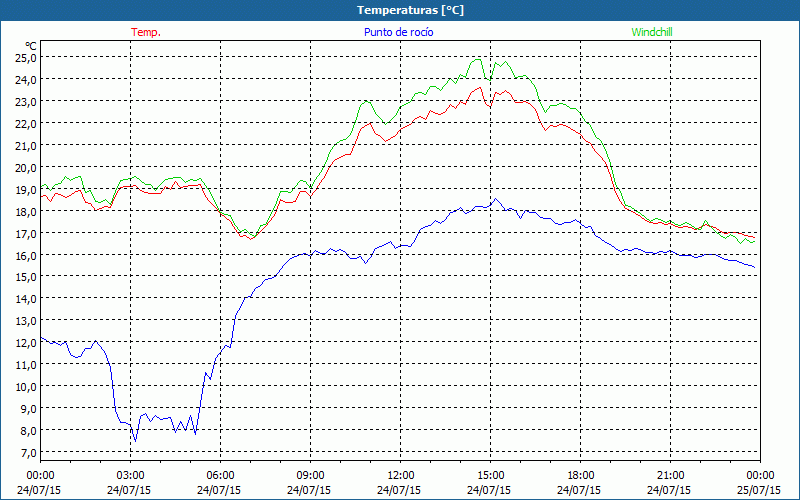Click the 20,0 y-axis value

point(26,167)
